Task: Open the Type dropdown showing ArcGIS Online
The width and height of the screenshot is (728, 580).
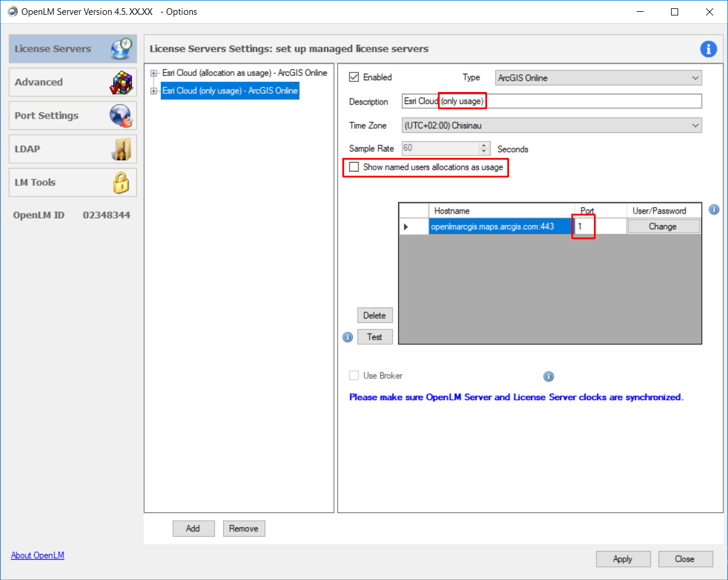Action: [598, 78]
